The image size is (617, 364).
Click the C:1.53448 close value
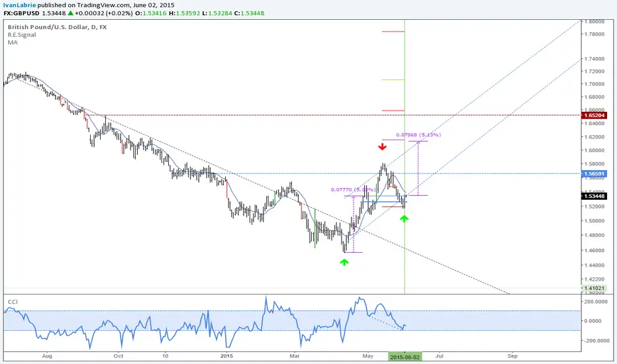point(249,13)
